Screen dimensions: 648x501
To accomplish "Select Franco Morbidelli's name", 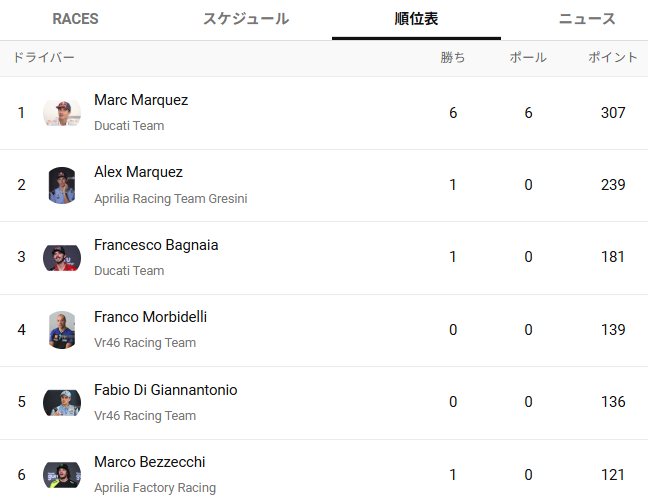I will point(151,317).
